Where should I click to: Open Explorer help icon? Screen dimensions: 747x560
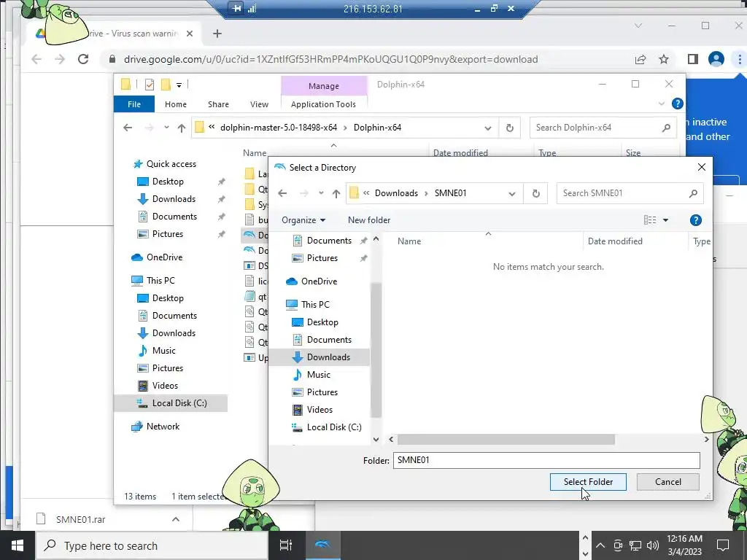point(678,104)
